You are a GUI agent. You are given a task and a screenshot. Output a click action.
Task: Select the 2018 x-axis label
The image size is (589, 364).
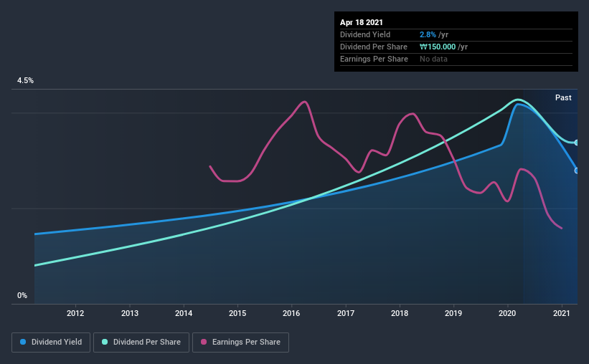coord(400,313)
